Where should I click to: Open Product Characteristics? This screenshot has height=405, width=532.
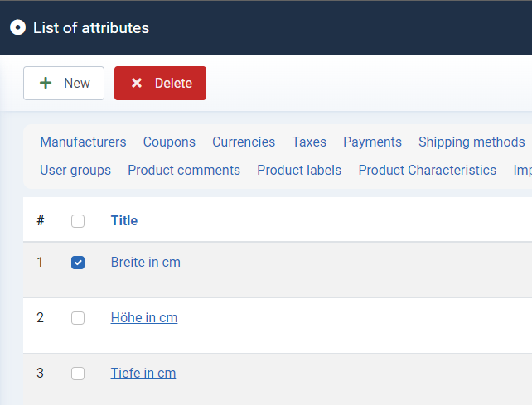pos(427,170)
